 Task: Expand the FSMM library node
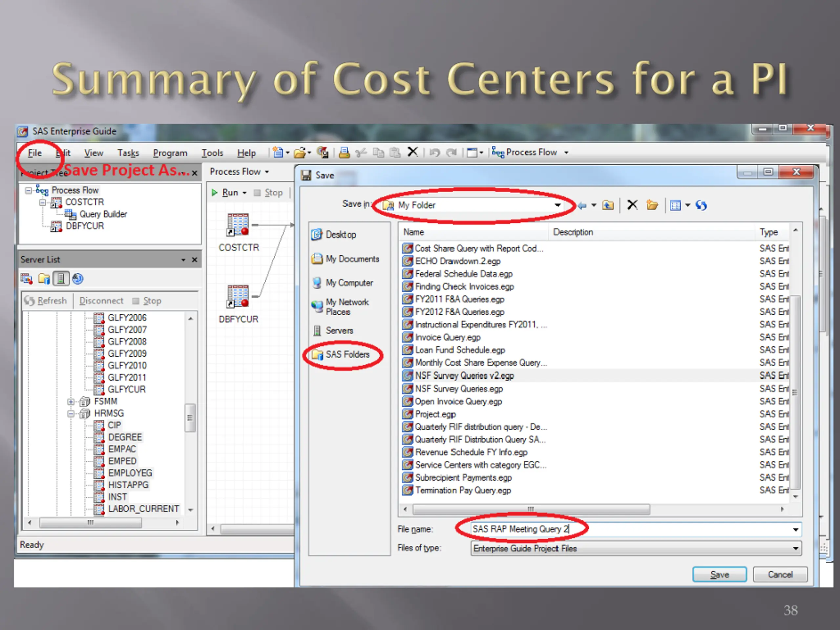pos(71,402)
